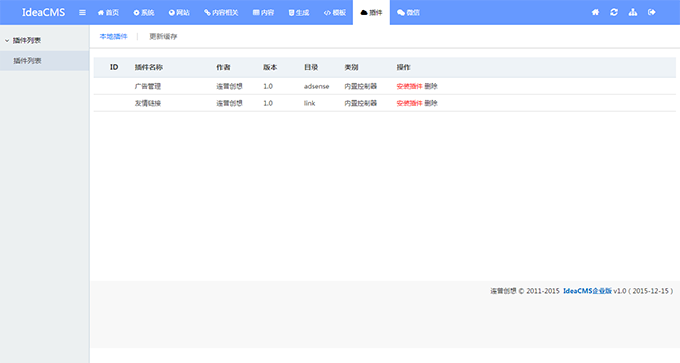The height and width of the screenshot is (363, 680).
Task: Toggle the sidebar with the hamburger icon
Action: [82, 13]
